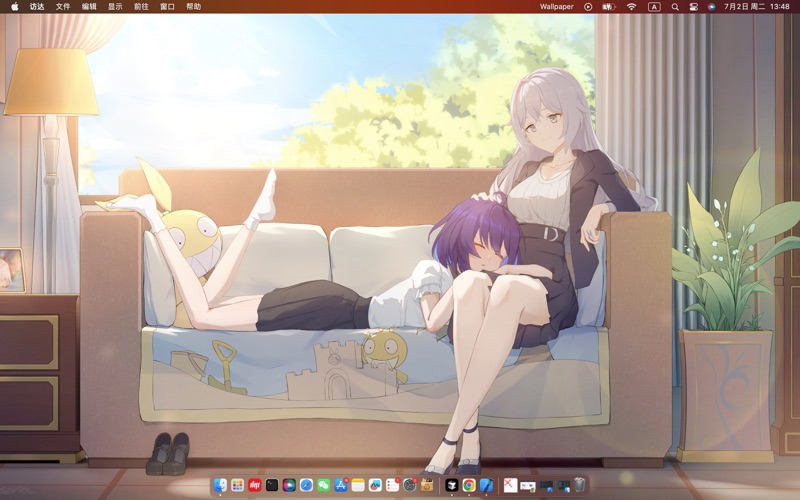The width and height of the screenshot is (800, 500).
Task: Open the brown box app in Dock
Action: pyautogui.click(x=427, y=484)
